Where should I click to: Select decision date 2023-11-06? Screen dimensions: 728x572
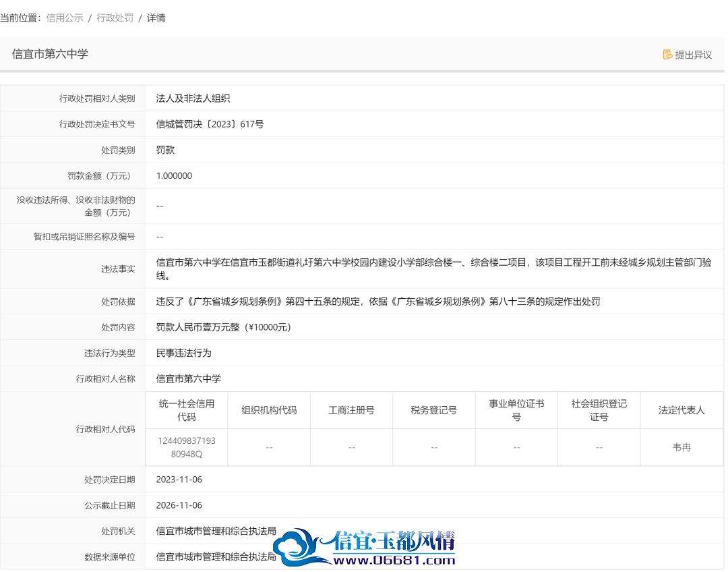tap(179, 480)
